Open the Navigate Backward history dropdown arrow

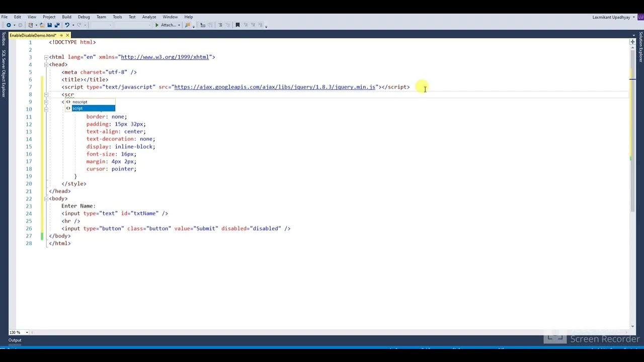click(14, 25)
